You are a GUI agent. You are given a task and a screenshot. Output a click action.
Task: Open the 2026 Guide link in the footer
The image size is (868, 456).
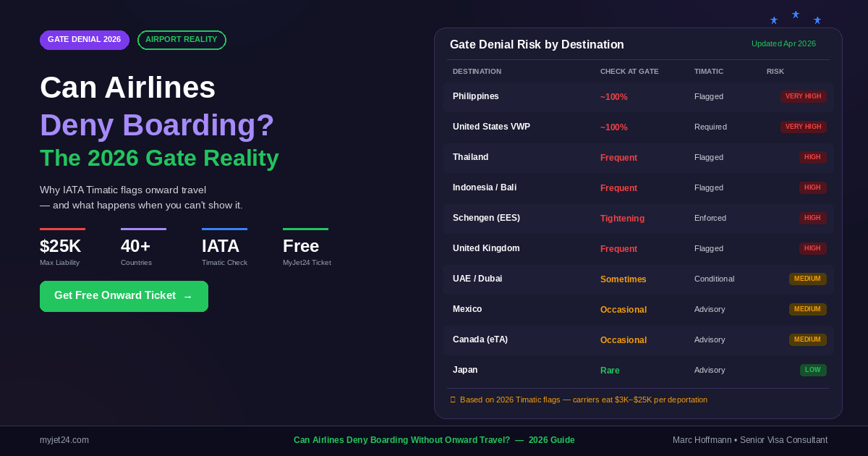551,440
